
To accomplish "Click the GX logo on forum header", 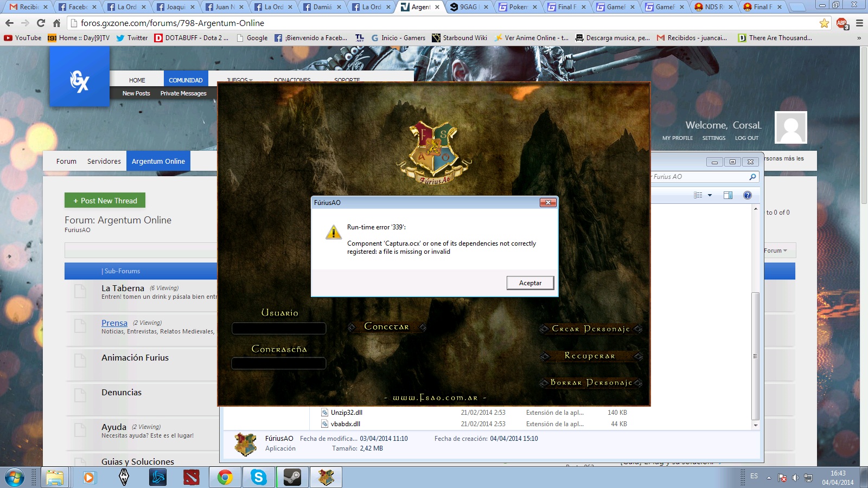I will point(80,76).
